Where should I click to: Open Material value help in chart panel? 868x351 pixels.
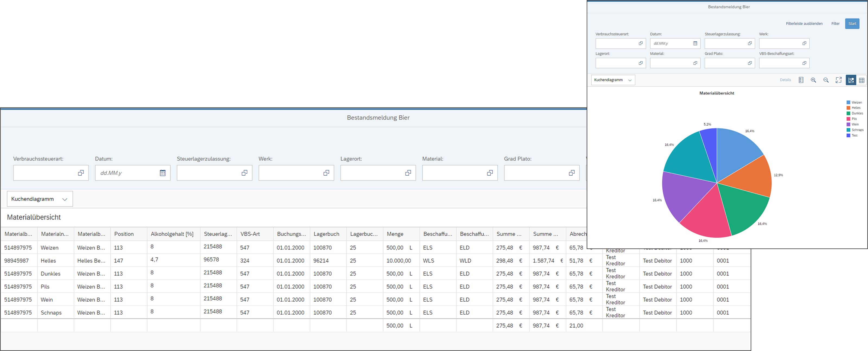[x=695, y=63]
